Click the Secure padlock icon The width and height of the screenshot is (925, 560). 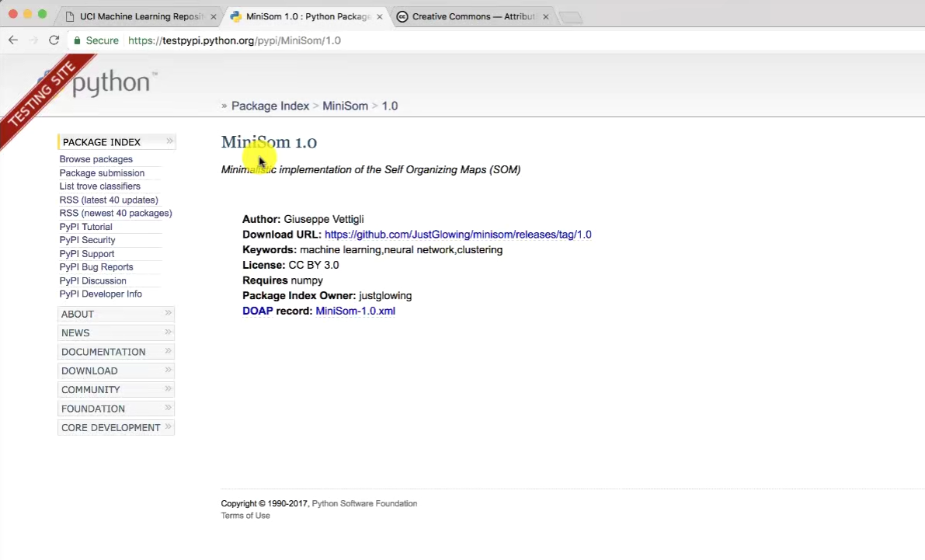point(77,40)
